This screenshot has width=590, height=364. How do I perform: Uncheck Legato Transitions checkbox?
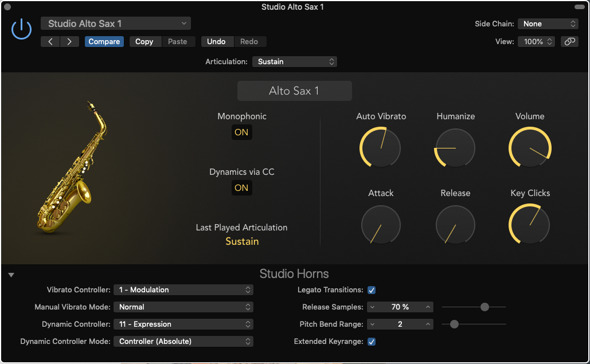[372, 290]
